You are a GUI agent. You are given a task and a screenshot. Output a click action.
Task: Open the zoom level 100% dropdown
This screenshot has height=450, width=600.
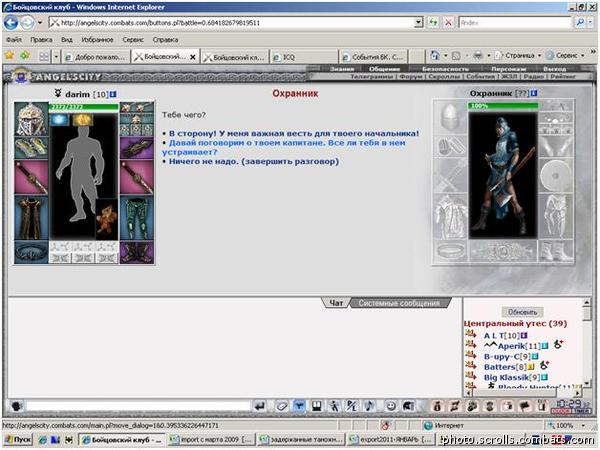584,426
